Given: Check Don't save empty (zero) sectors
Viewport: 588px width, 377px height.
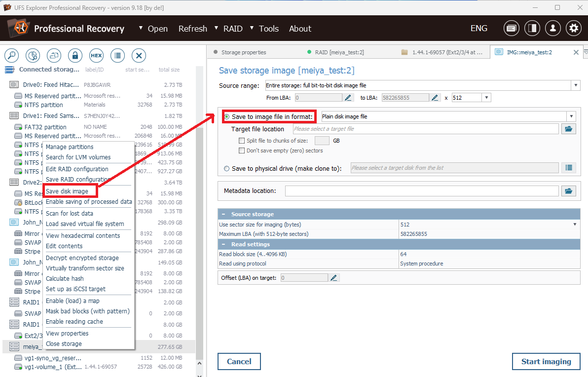Looking at the screenshot, I should [242, 151].
